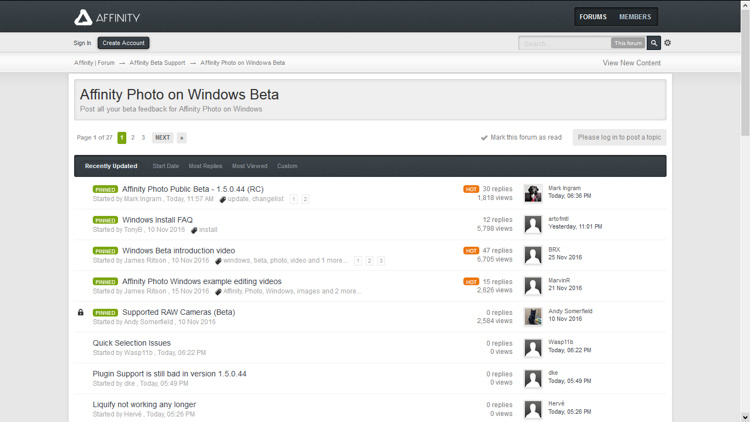Select the Custom sort option
The width and height of the screenshot is (750, 422).
point(287,166)
